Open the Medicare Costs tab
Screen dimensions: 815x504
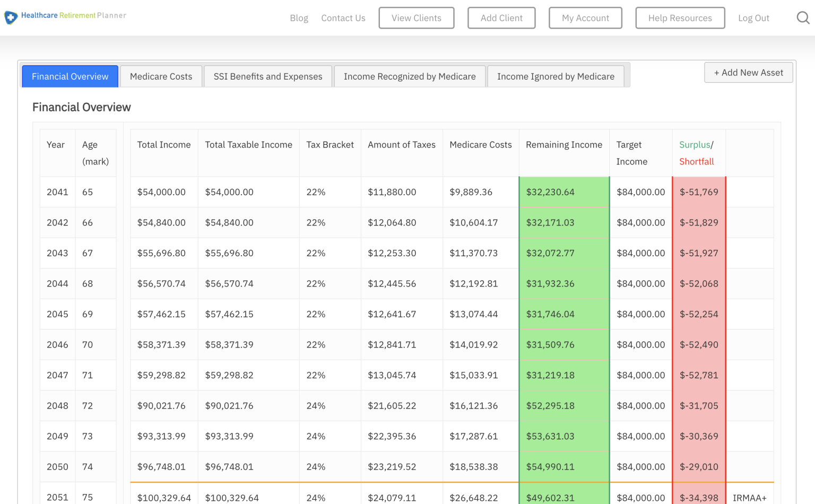click(x=161, y=76)
